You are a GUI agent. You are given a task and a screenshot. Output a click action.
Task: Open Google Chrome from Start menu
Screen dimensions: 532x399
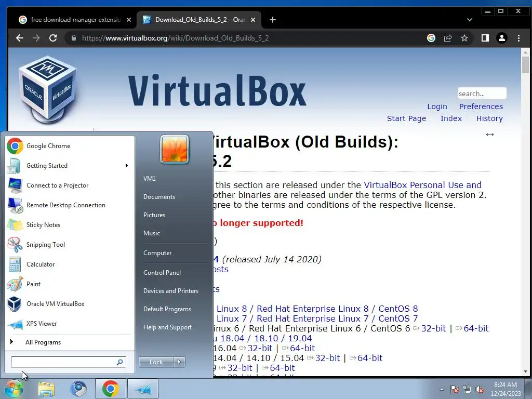click(x=70, y=146)
